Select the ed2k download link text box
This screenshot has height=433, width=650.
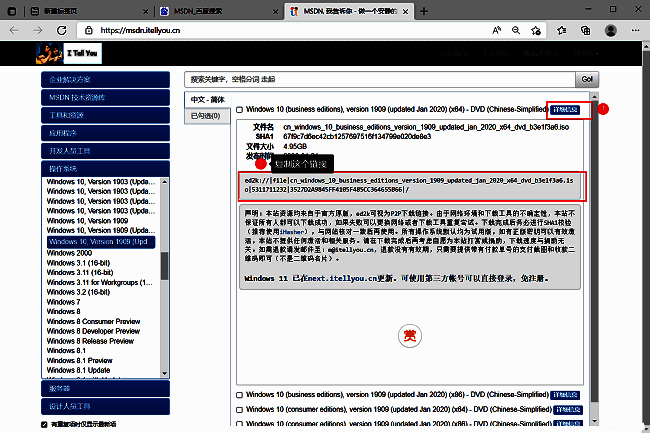click(x=412, y=186)
